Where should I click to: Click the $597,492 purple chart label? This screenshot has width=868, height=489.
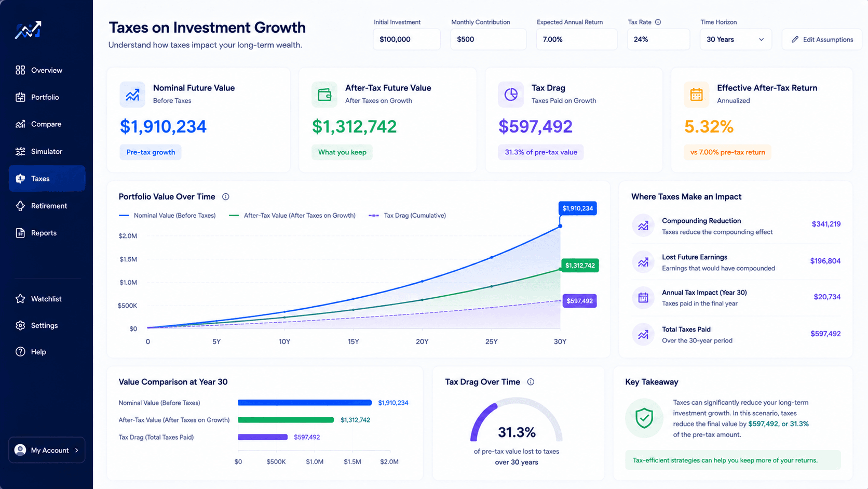click(x=579, y=301)
